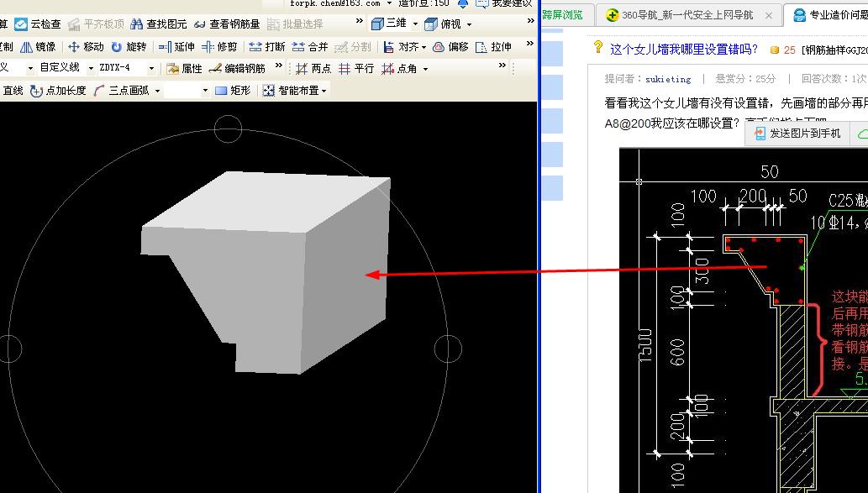Click right handle of orbit circle

(x=448, y=349)
